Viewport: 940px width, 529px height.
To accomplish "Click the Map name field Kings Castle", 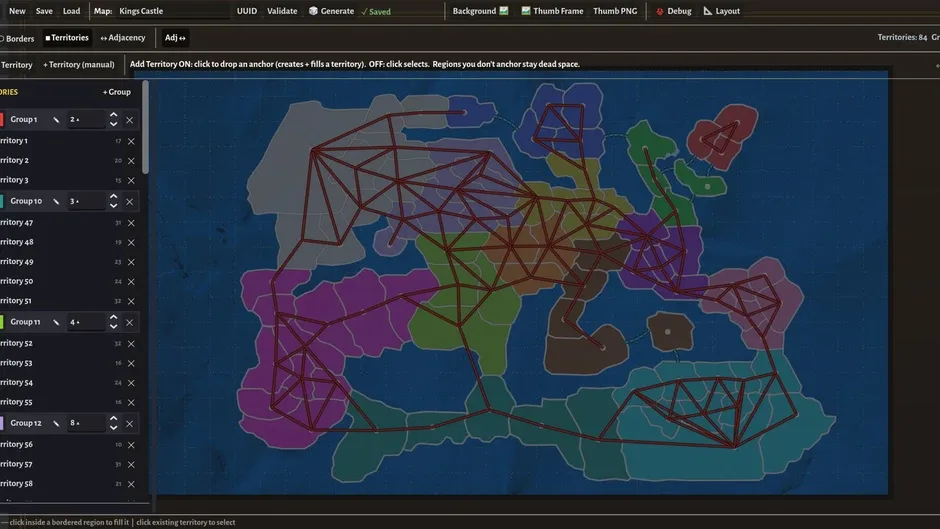I will coord(173,11).
